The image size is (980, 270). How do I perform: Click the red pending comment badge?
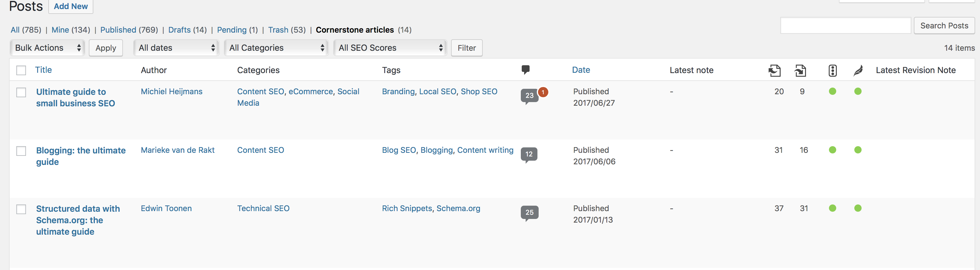pos(543,92)
